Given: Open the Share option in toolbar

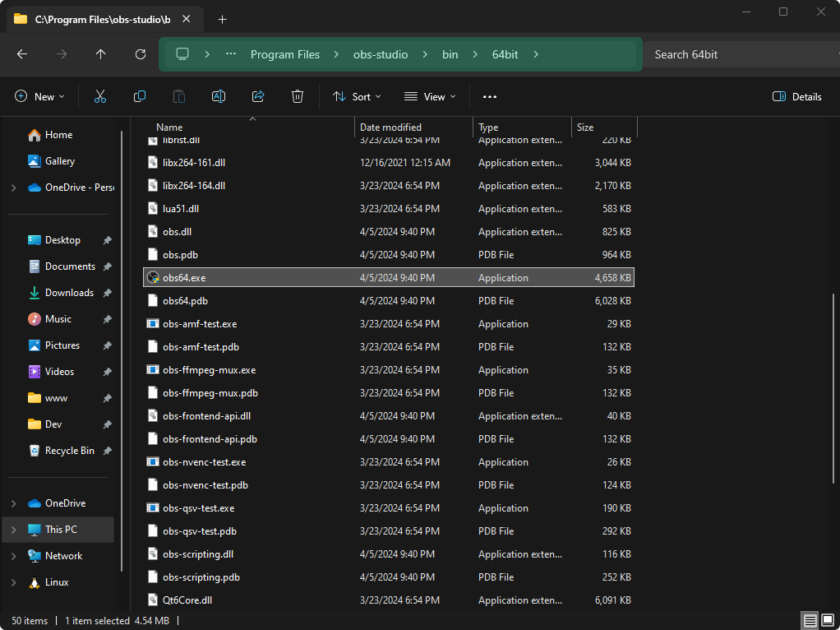Looking at the screenshot, I should [x=258, y=96].
